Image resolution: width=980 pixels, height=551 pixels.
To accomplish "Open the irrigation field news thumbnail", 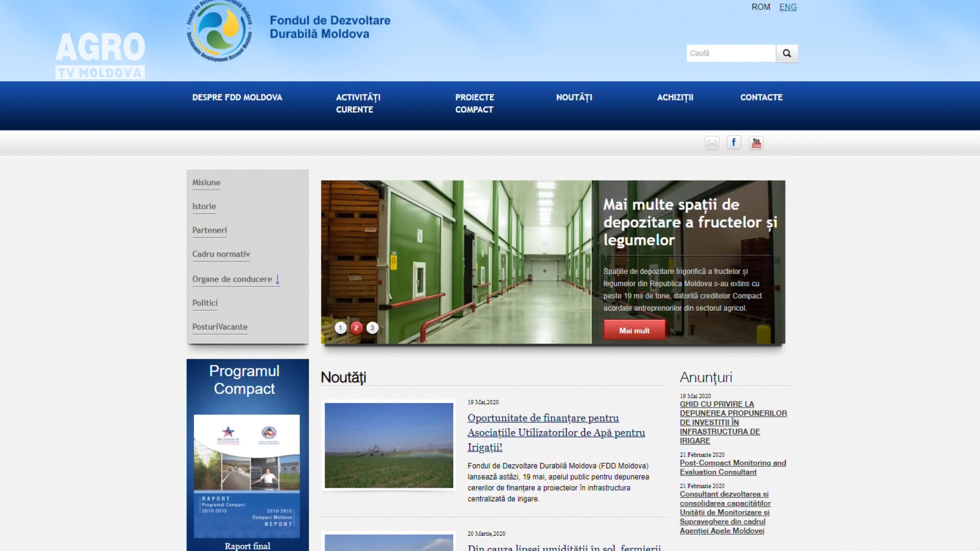I will (389, 445).
